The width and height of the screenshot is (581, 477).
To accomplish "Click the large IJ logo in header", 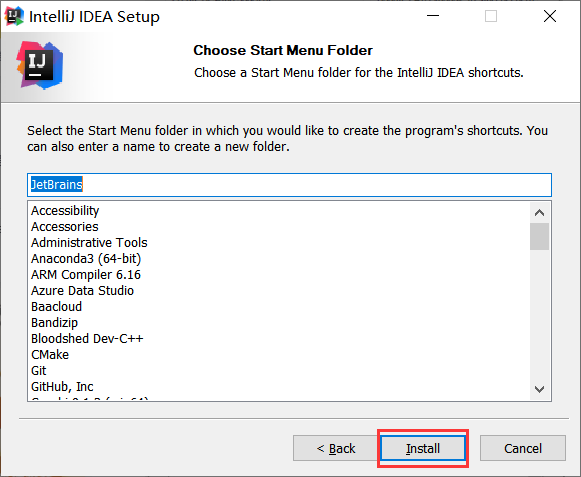I will [x=39, y=66].
